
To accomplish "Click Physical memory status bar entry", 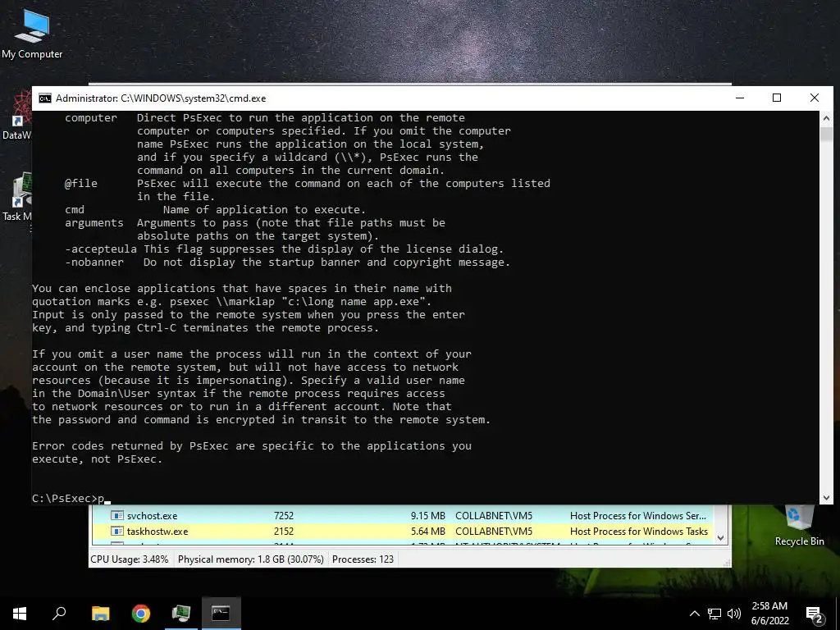I will (x=251, y=559).
